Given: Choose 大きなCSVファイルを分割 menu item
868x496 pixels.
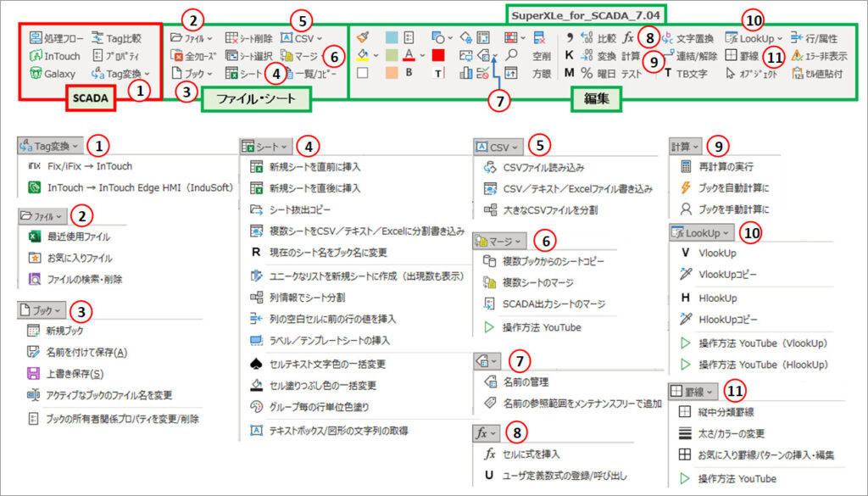Looking at the screenshot, I should [540, 209].
